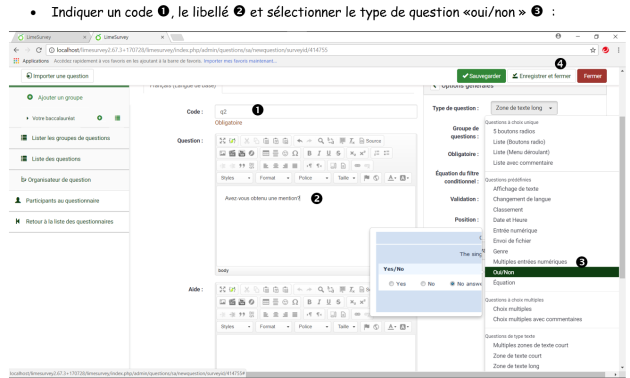
Task: Click the add icon beside Votre baccalauréat
Action: coord(100,118)
